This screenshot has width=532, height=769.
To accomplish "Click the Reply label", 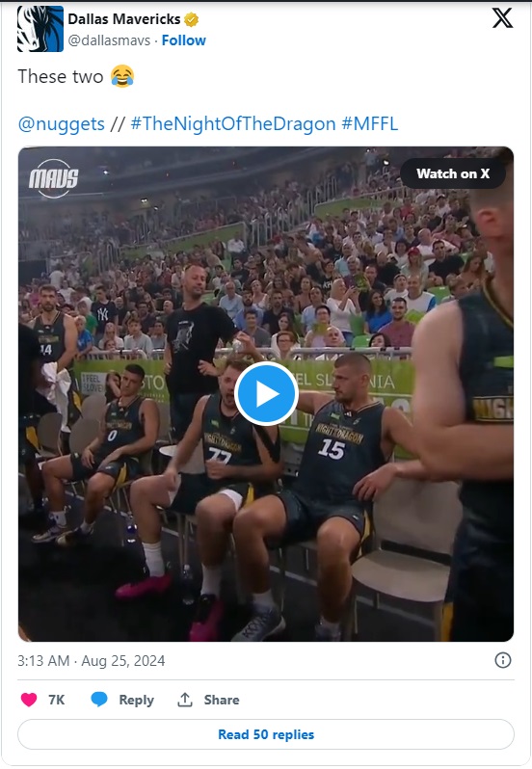I will [136, 700].
